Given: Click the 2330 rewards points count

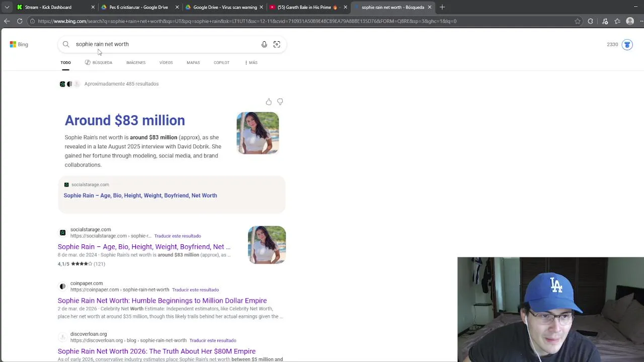Looking at the screenshot, I should pyautogui.click(x=612, y=44).
